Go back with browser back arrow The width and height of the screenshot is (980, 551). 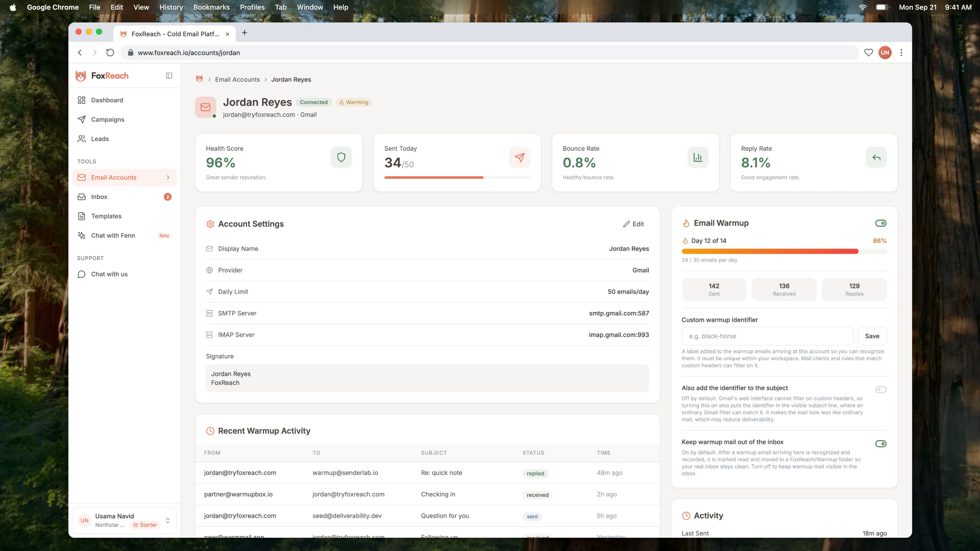pyautogui.click(x=80, y=52)
